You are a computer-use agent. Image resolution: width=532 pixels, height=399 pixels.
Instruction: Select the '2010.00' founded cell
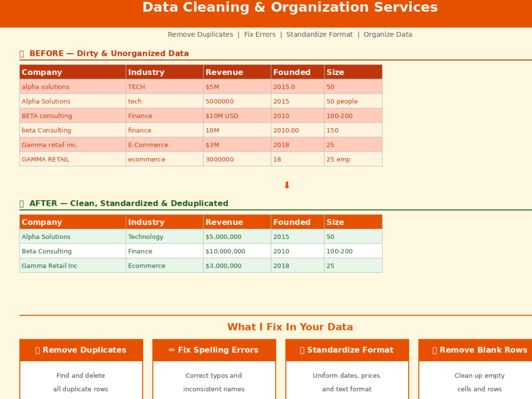[297, 130]
